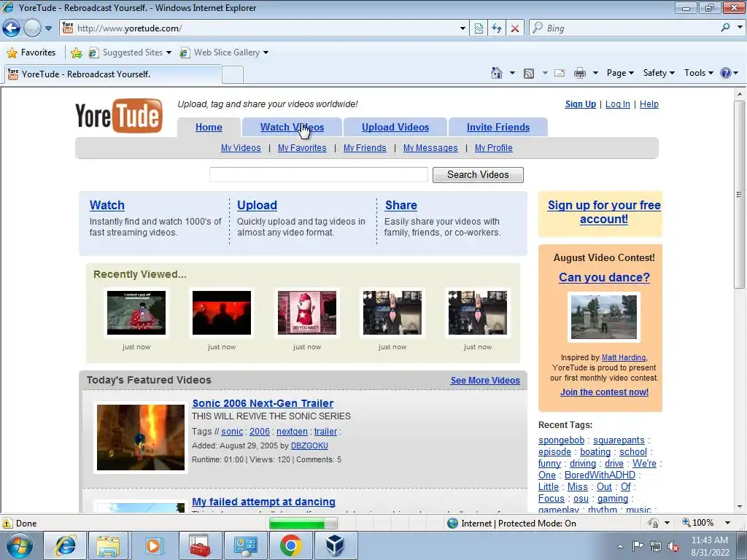Open the Page menu dropdown

coord(620,73)
